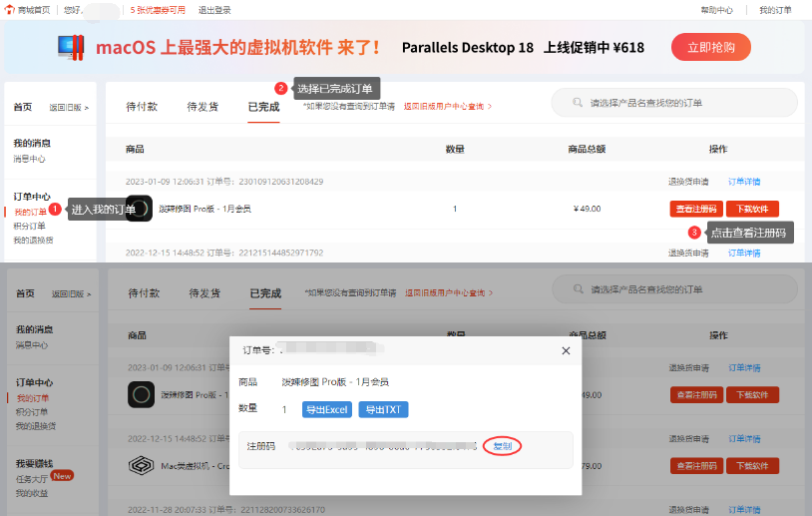Image resolution: width=812 pixels, height=516 pixels.
Task: Click 下载软件 for the ¥49.00 order in the upper list
Action: point(752,209)
